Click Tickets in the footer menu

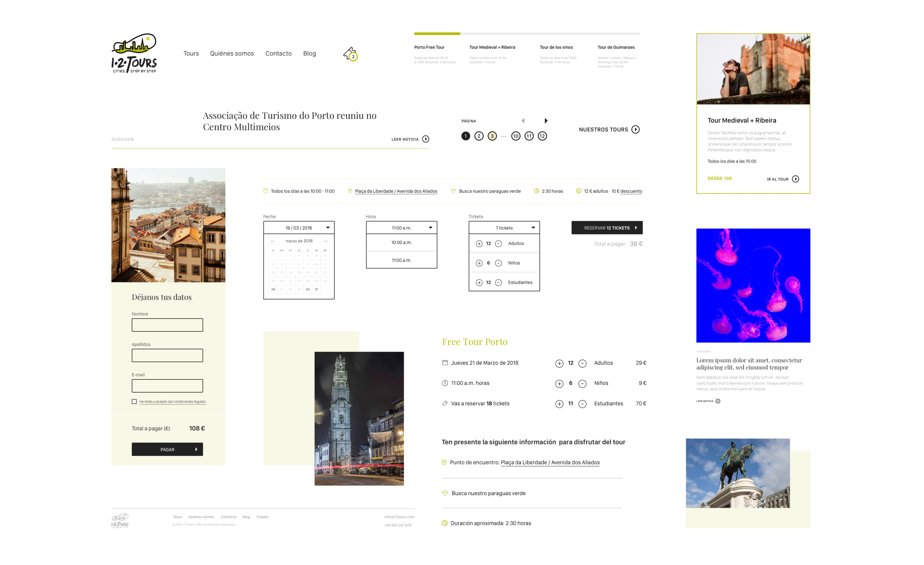coord(262,517)
